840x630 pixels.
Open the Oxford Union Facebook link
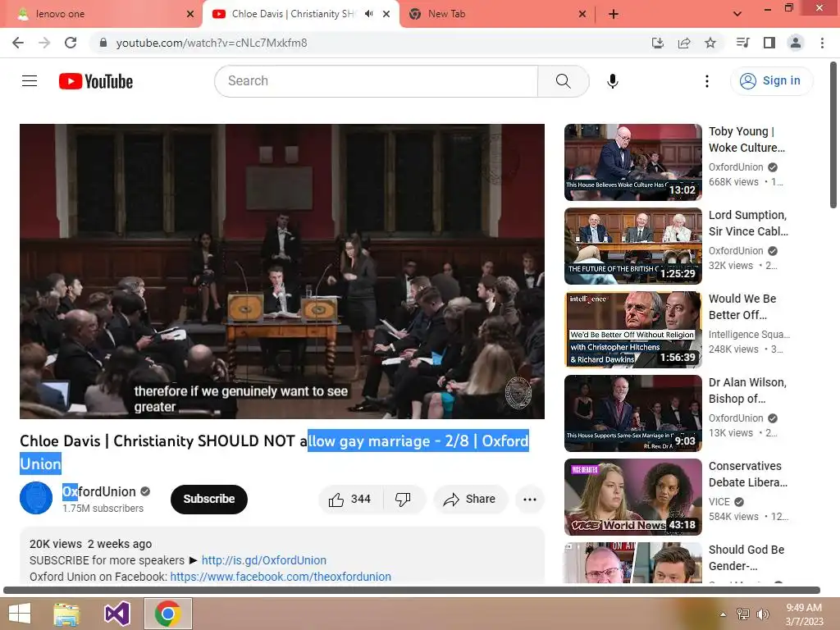281,577
